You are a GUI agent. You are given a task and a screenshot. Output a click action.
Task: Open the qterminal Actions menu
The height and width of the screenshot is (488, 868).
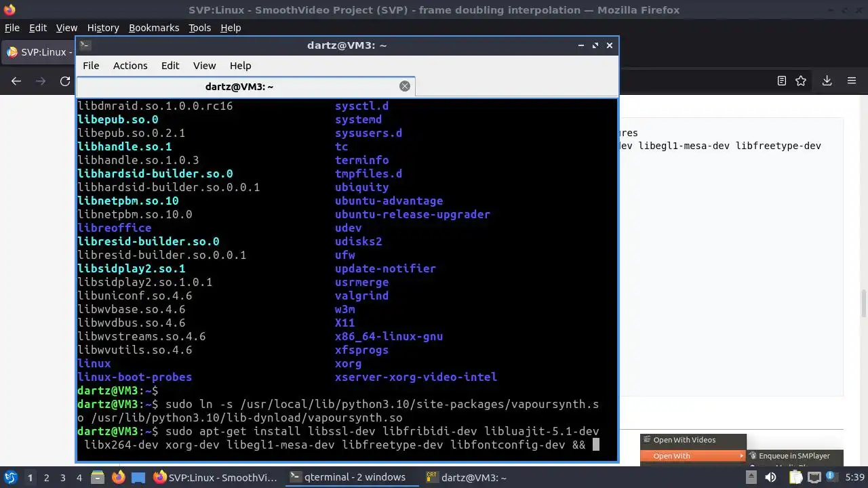[130, 66]
